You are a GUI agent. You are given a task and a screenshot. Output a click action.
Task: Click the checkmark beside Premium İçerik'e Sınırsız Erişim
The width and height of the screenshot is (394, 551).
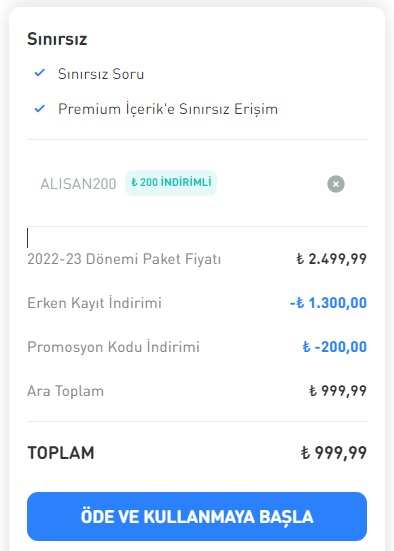40,109
